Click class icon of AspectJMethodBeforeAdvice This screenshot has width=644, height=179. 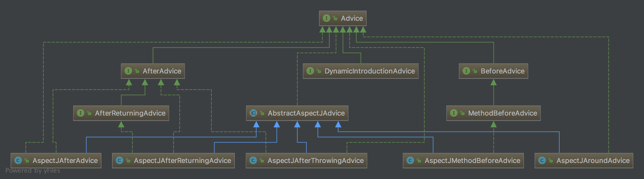[410, 160]
